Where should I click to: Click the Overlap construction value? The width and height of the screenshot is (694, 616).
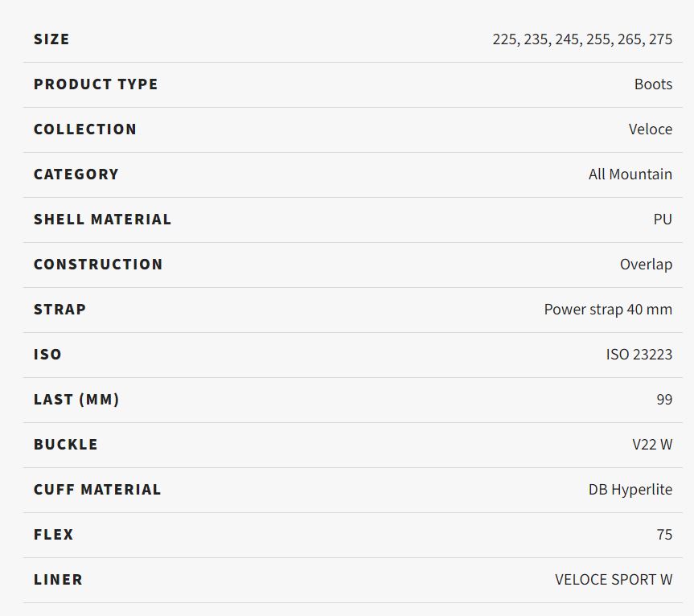click(x=647, y=265)
